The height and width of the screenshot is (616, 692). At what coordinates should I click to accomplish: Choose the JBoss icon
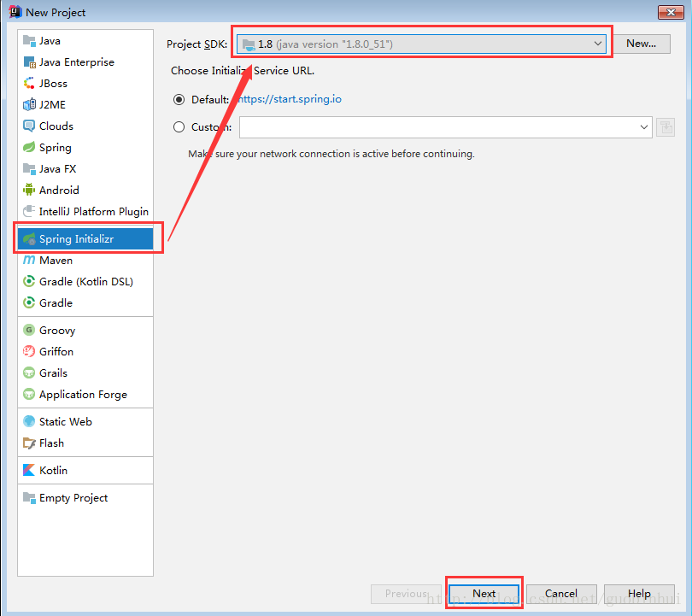click(x=29, y=84)
